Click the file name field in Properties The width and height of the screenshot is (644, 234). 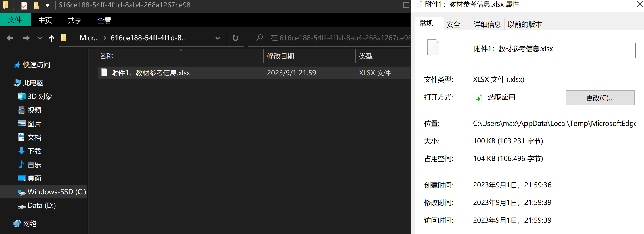554,50
